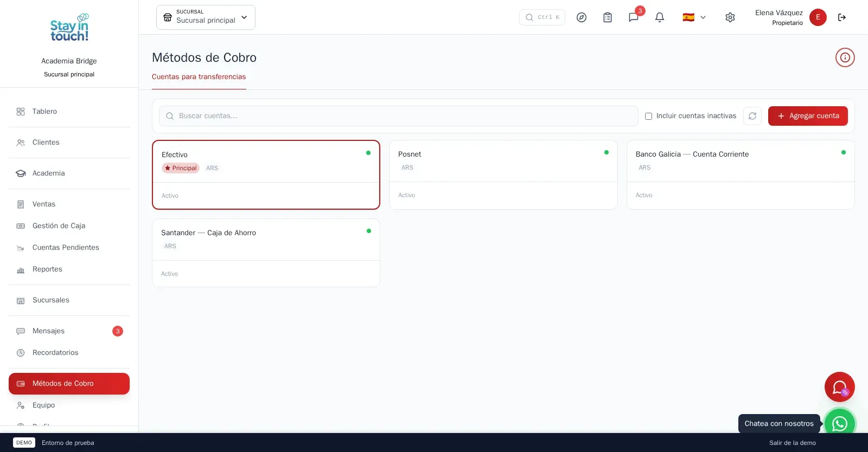Open the header chat messages icon
The height and width of the screenshot is (452, 868).
634,17
